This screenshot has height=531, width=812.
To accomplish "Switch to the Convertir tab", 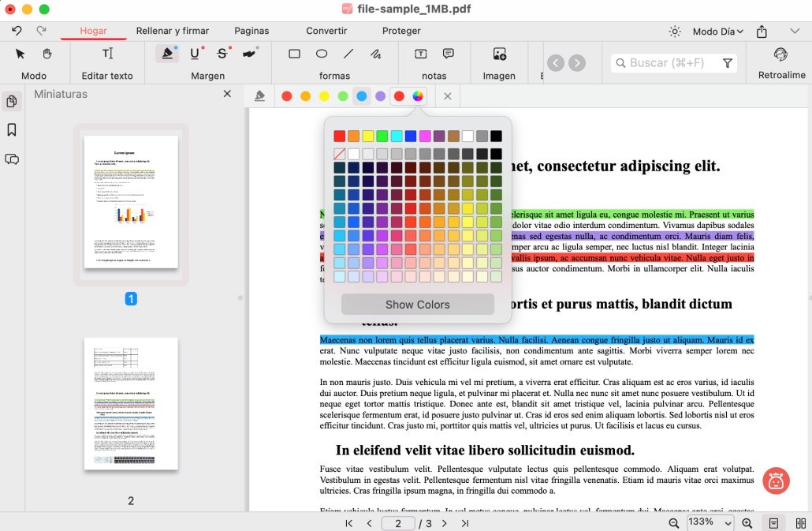I will point(326,31).
